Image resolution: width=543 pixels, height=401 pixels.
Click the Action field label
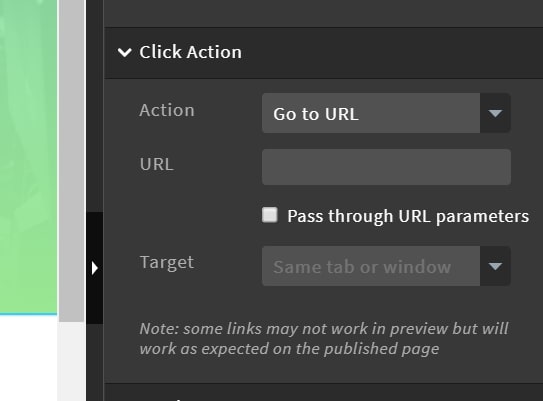[x=167, y=110]
